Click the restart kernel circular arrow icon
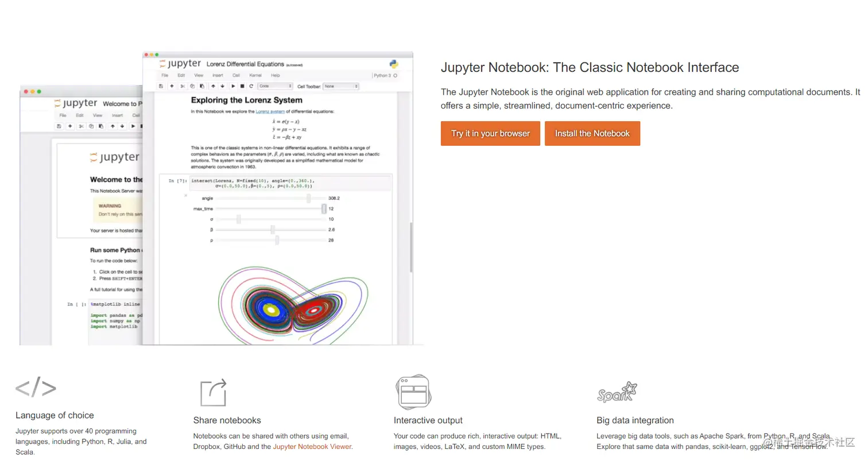 pyautogui.click(x=251, y=86)
